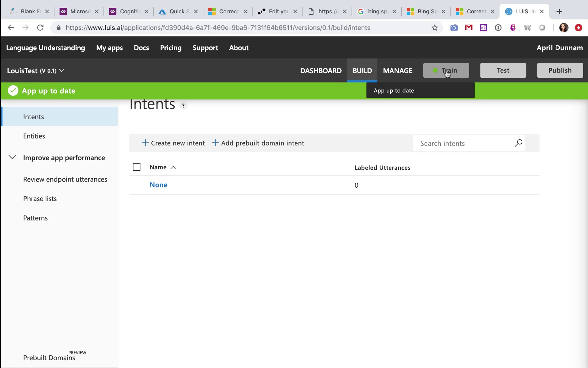Open Pricing in top navigation
The image size is (588, 368).
(170, 48)
